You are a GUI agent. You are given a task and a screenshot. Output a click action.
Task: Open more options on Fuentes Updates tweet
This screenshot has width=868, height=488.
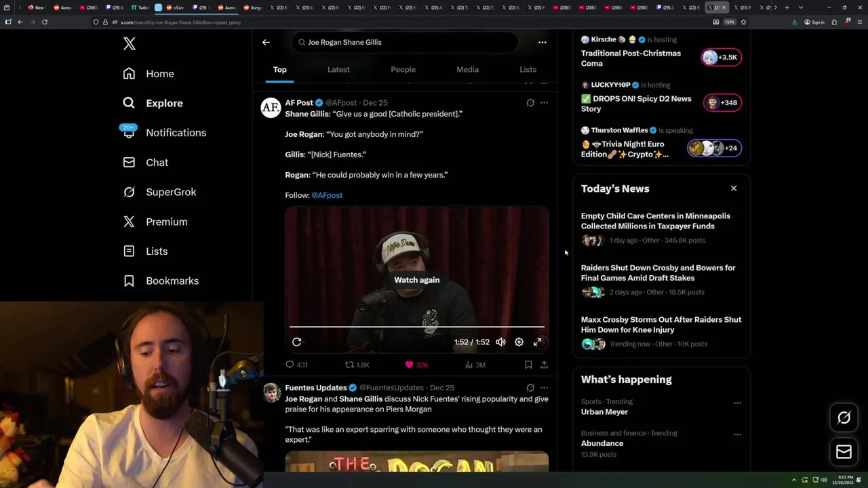pos(544,388)
